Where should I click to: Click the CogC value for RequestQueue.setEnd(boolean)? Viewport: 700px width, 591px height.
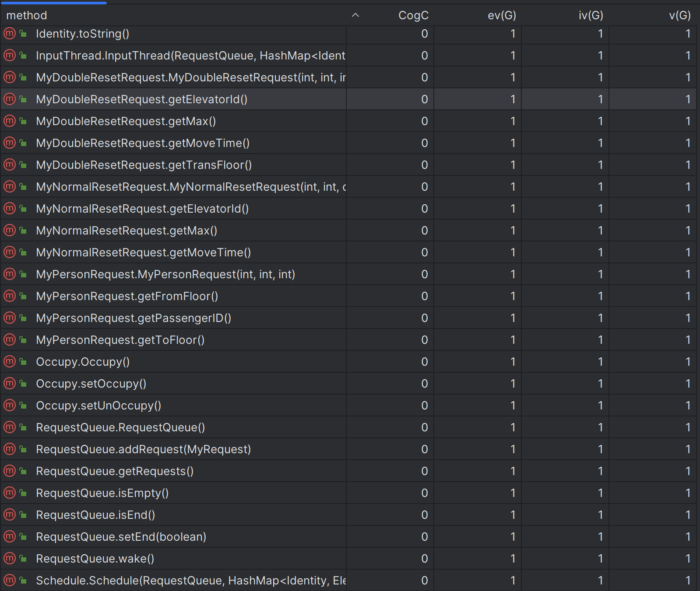[424, 537]
